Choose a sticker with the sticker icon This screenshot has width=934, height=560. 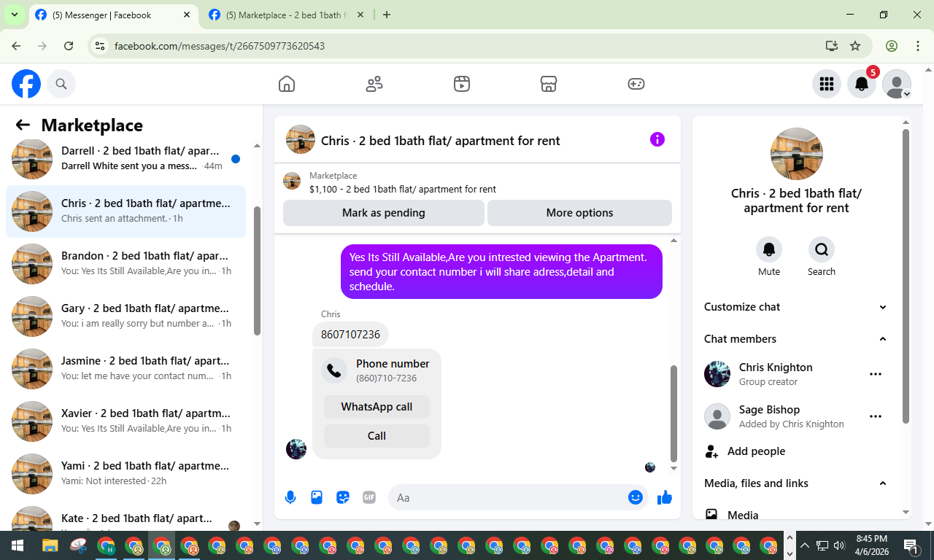[343, 497]
